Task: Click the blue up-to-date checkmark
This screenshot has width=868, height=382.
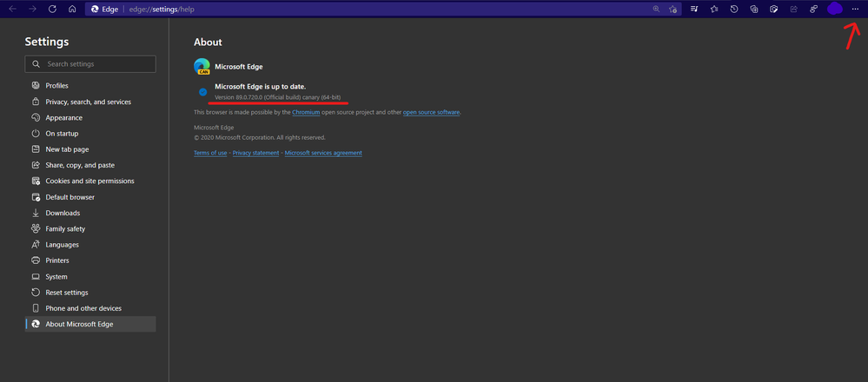Action: point(202,92)
